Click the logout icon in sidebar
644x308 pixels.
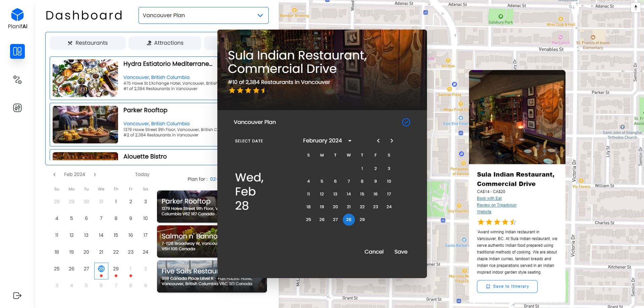tap(17, 296)
